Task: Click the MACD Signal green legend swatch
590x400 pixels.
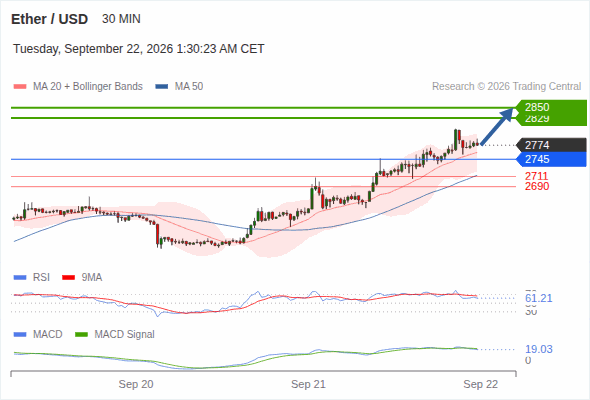Action: click(x=81, y=335)
